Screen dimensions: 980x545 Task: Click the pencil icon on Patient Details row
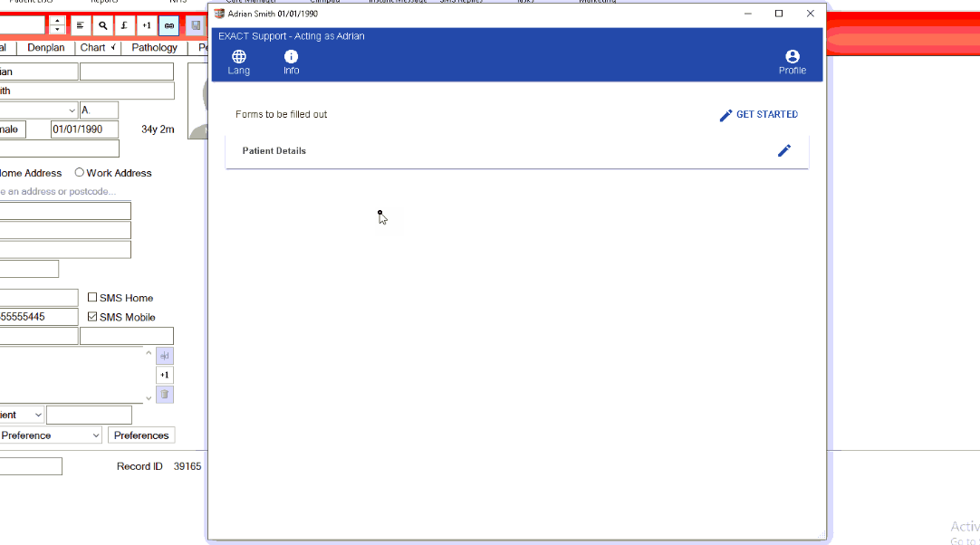(x=784, y=150)
